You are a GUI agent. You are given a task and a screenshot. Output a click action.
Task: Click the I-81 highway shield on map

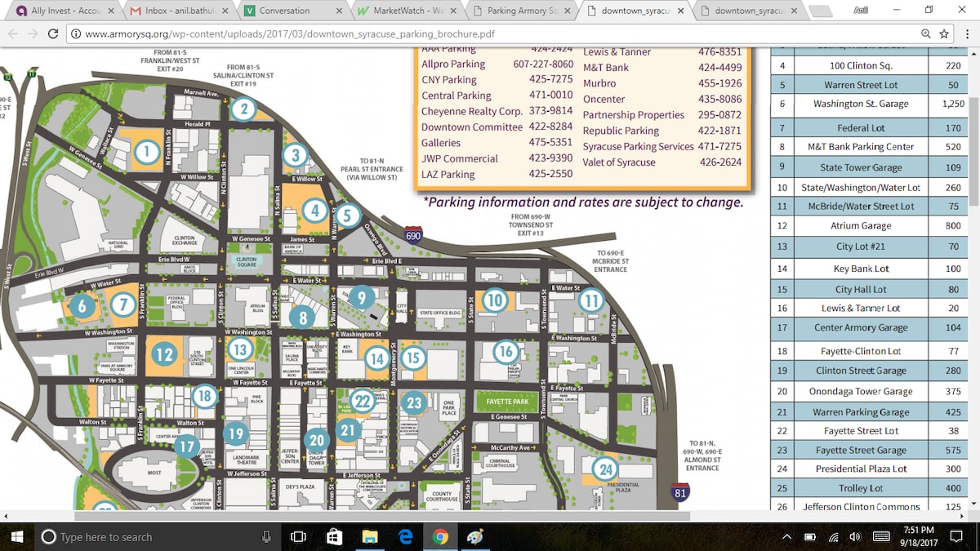tap(680, 491)
